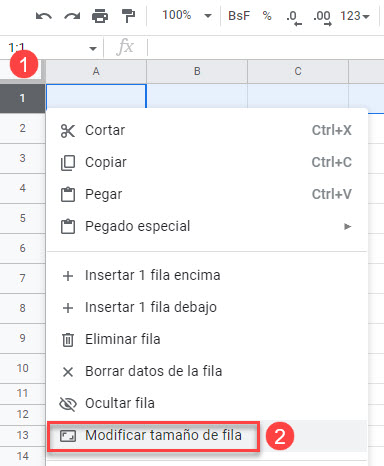
Task: Choose Cortar from the context menu
Action: pos(207,130)
